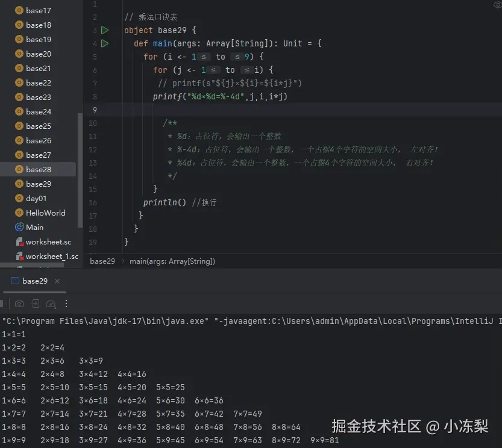Open worksheet.sc file
The width and height of the screenshot is (502, 448).
(48, 242)
